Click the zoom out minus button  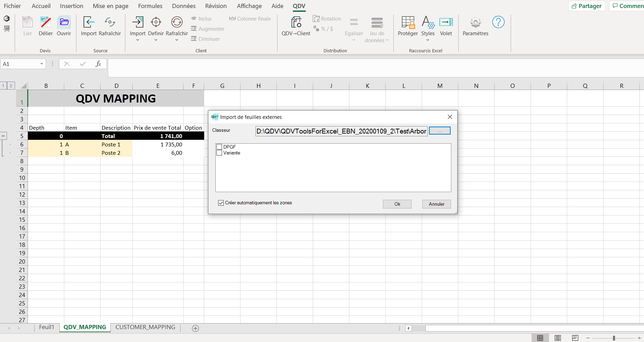tap(588, 338)
